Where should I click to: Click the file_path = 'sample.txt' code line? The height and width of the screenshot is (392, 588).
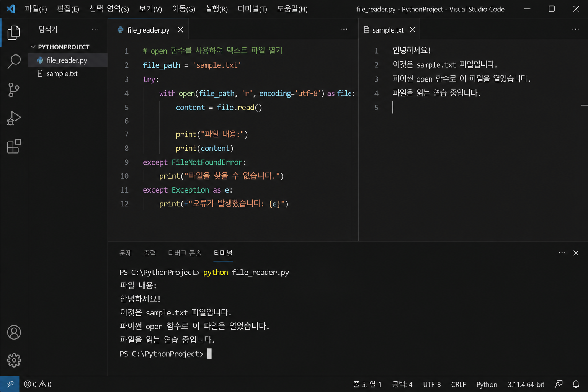(x=192, y=65)
